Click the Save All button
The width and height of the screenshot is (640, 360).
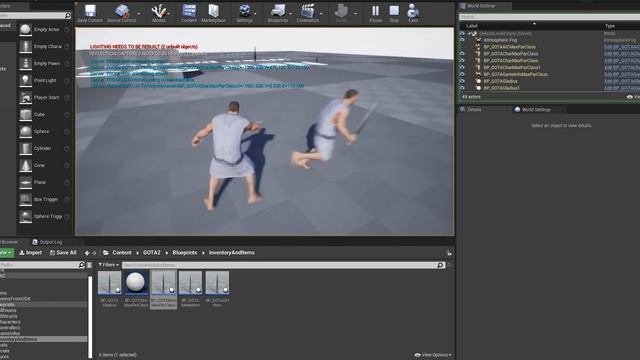[63, 253]
